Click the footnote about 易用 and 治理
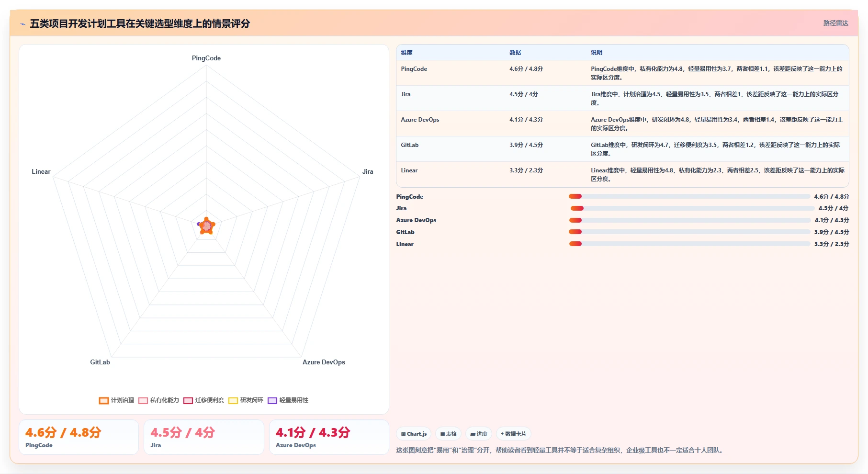This screenshot has height=474, width=868. 561,450
